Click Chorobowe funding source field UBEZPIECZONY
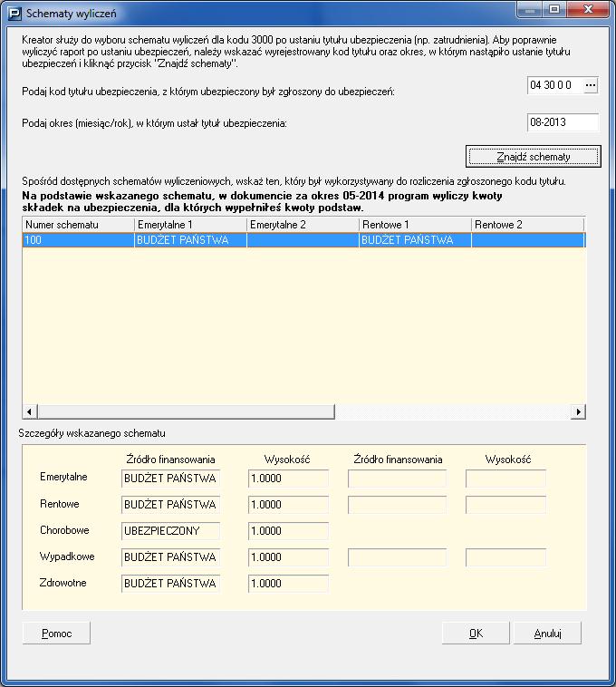Image resolution: width=616 pixels, height=687 pixels. [170, 530]
